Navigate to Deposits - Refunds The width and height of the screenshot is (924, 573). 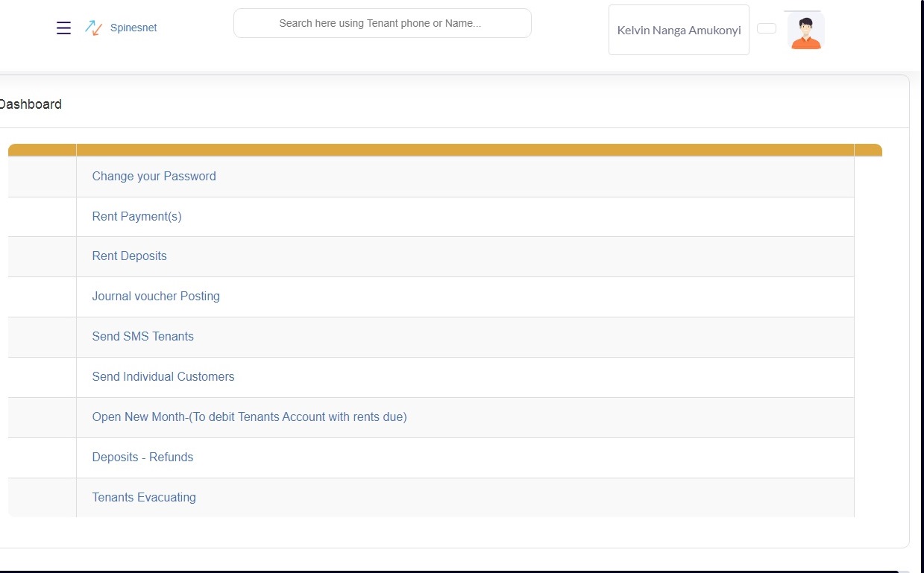point(142,458)
